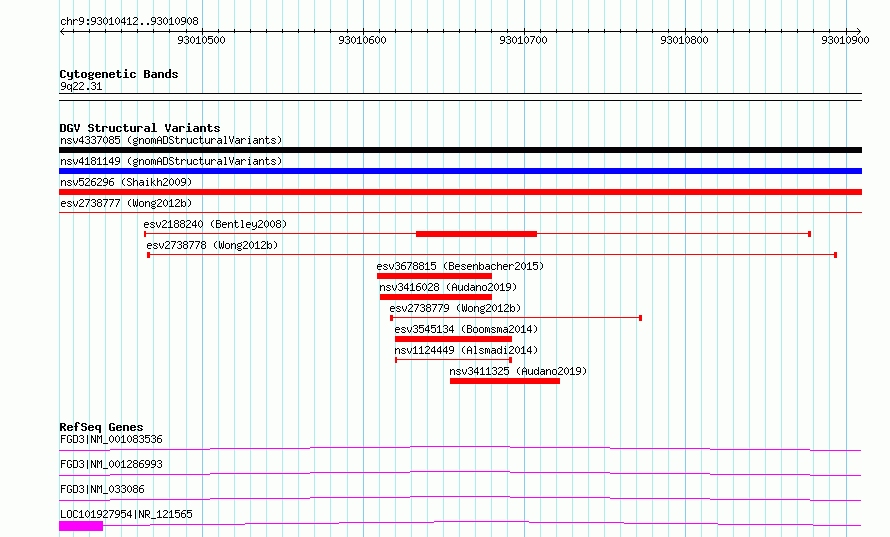Select the blue nsv4181149 variant bar
The width and height of the screenshot is (890, 537).
coord(460,171)
